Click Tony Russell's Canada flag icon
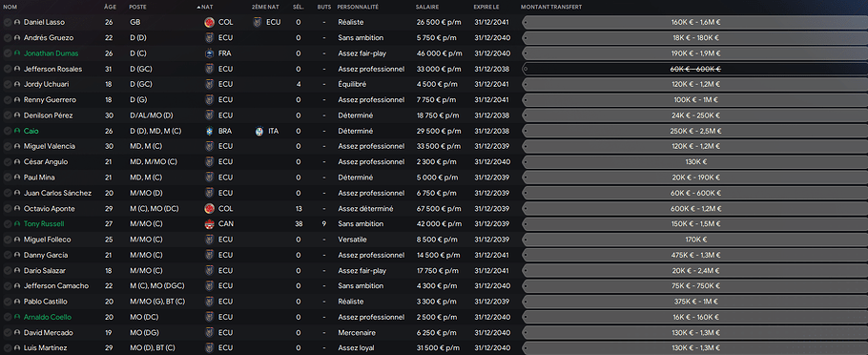The height and width of the screenshot is (355, 868). (x=209, y=224)
